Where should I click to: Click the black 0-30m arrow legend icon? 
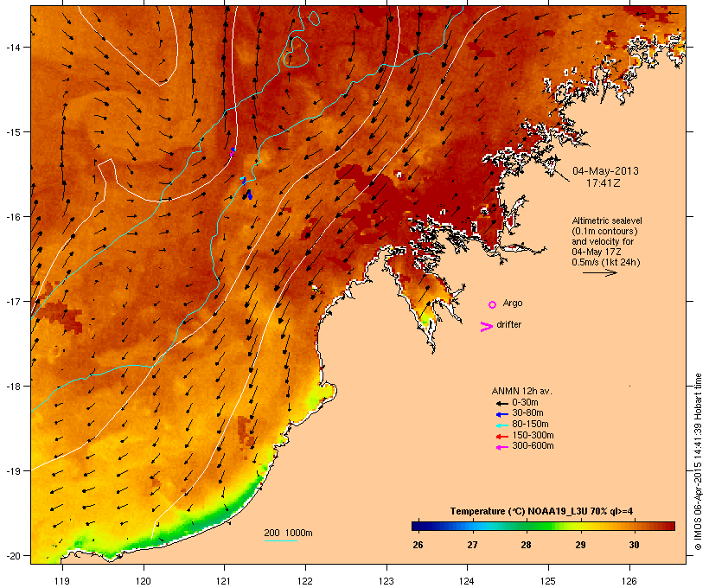pyautogui.click(x=501, y=403)
